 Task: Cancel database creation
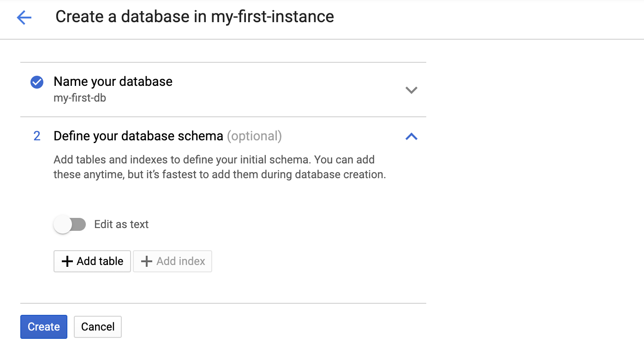98,327
